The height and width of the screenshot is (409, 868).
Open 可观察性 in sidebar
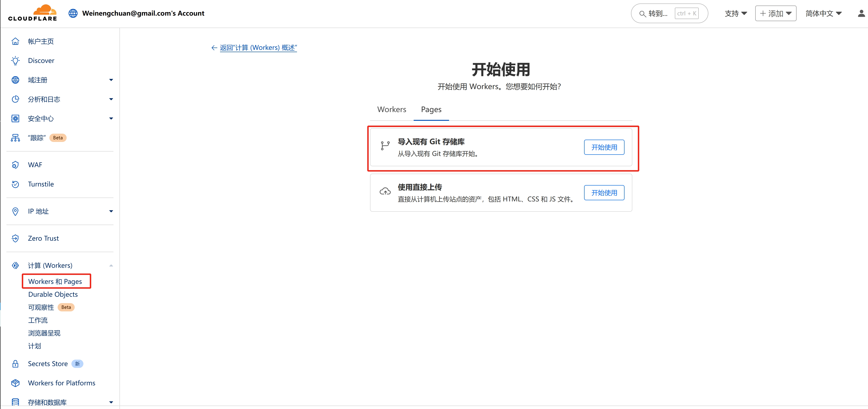tap(41, 307)
